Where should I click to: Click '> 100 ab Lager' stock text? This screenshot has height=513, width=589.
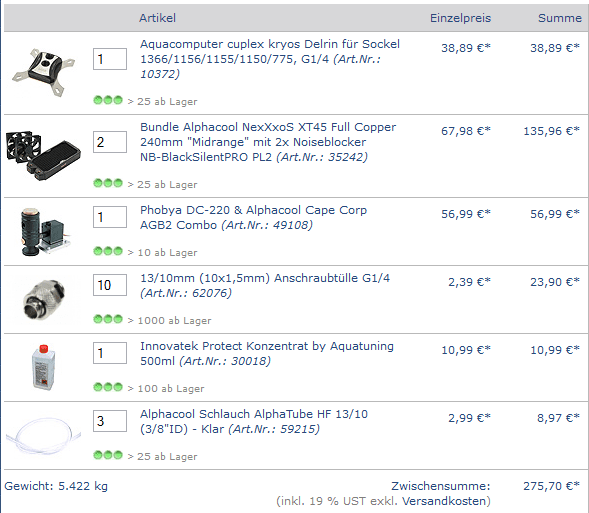[166, 389]
